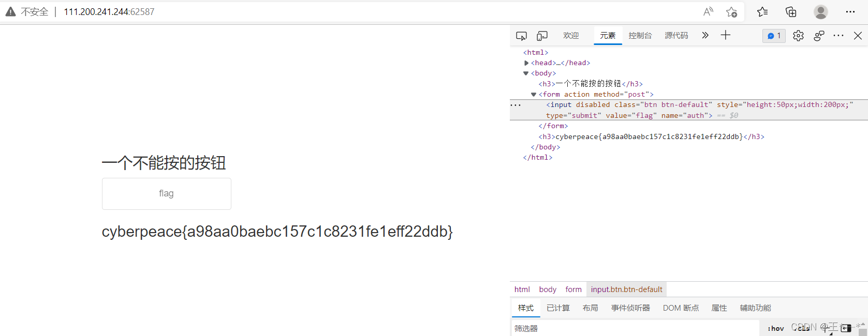Click the read aloud icon in address bar

(708, 12)
